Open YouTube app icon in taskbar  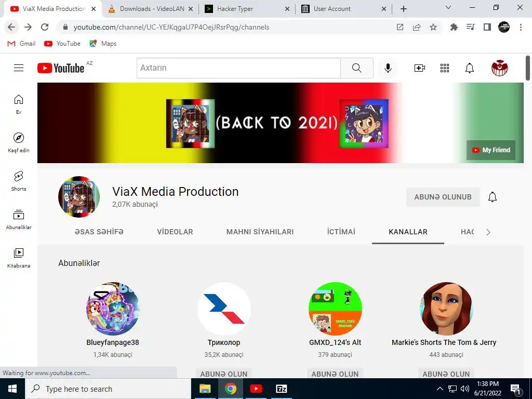pos(256,389)
